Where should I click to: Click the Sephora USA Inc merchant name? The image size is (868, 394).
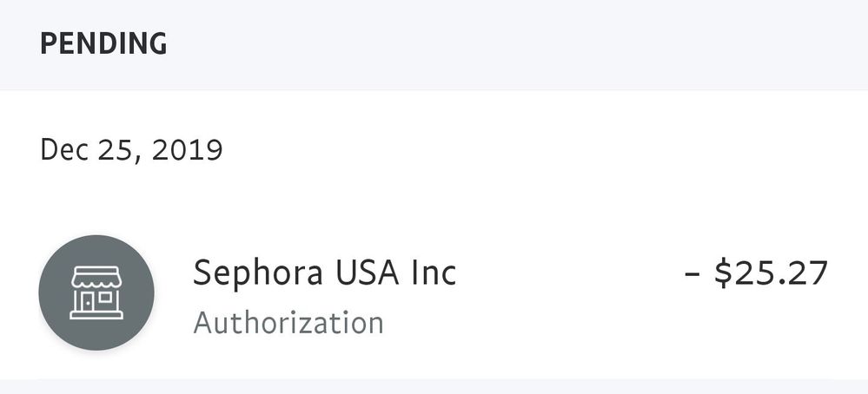pos(324,273)
